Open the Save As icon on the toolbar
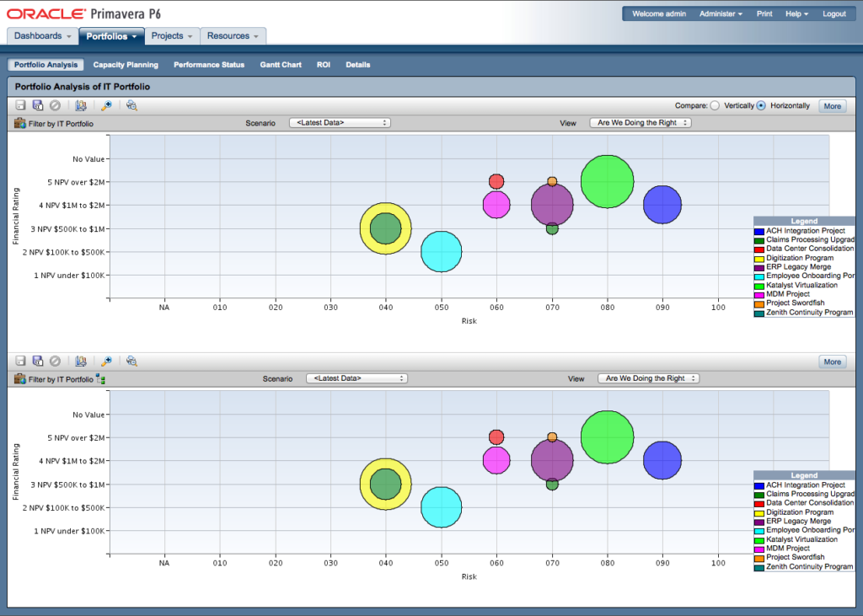Screen dimensions: 863x616 pyautogui.click(x=38, y=105)
